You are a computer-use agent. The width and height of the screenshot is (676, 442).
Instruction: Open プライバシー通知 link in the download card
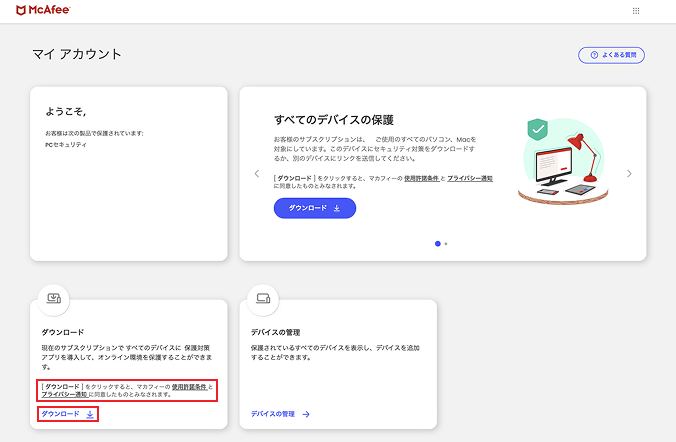(x=64, y=395)
